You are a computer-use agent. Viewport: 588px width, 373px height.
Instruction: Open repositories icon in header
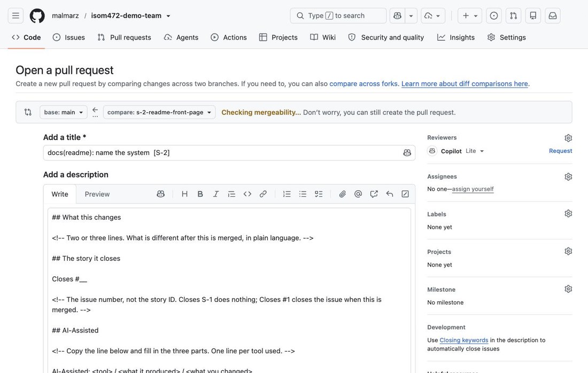[x=533, y=15]
